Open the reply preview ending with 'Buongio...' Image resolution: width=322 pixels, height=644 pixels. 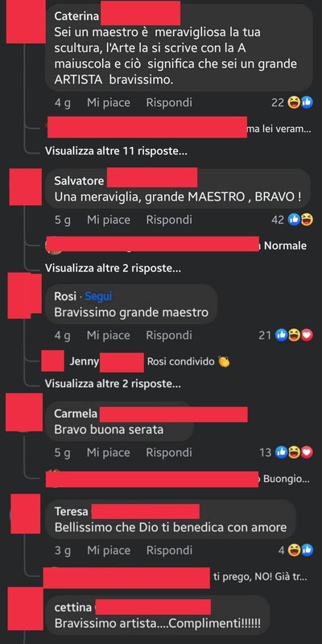(177, 479)
